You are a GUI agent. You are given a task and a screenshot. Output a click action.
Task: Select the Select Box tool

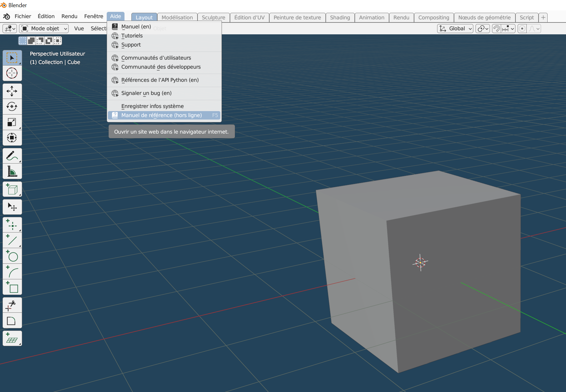[x=12, y=58]
